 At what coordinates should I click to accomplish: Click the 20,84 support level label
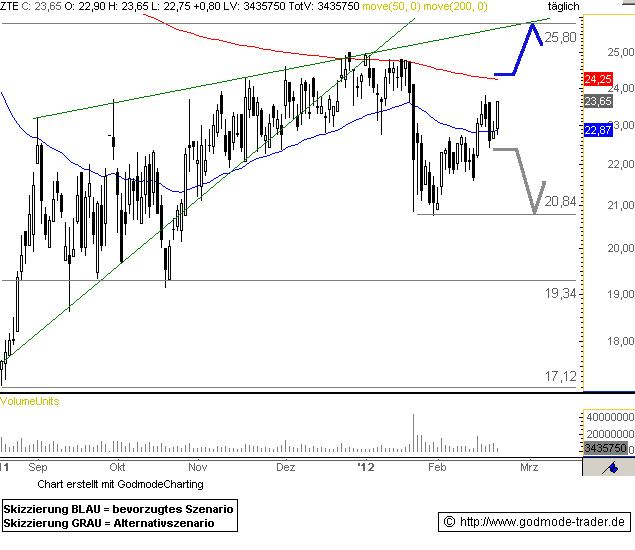point(560,201)
